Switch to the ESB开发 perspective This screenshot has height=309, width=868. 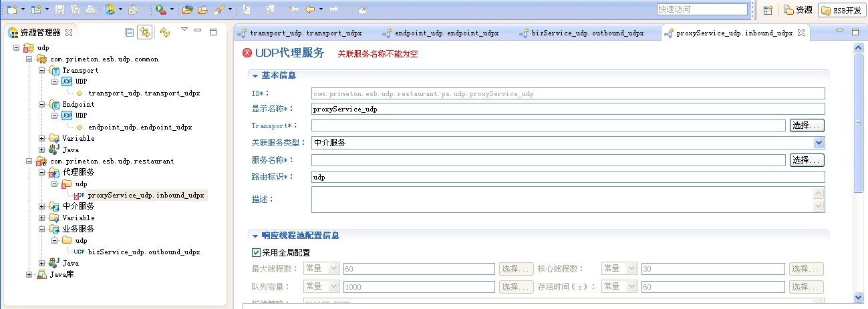click(841, 10)
